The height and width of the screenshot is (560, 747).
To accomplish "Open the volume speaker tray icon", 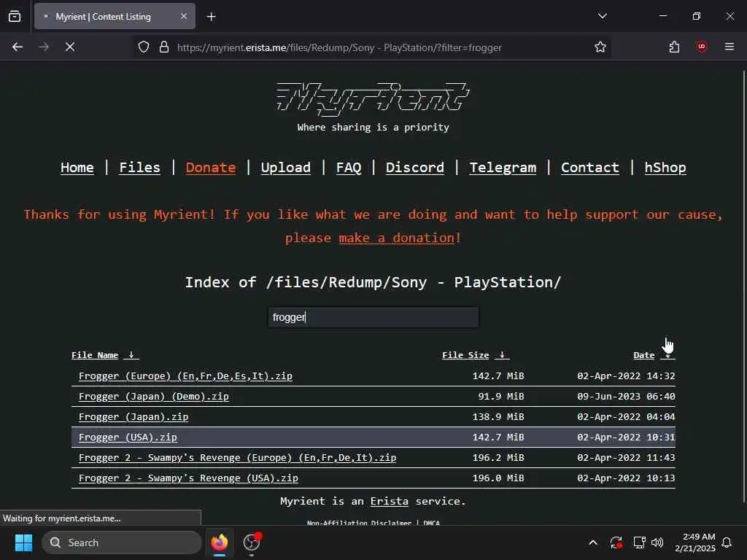I will click(657, 542).
